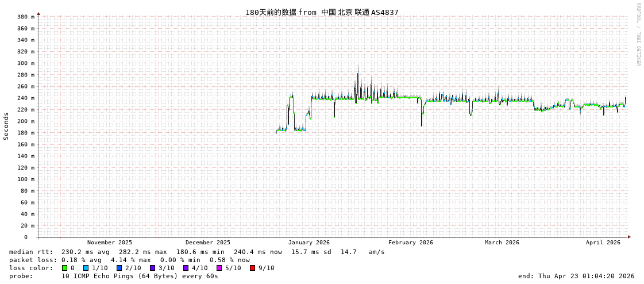Screen dimensions: 644x284
Task: Select the blue 2/10 loss swatch
Action: [119, 268]
